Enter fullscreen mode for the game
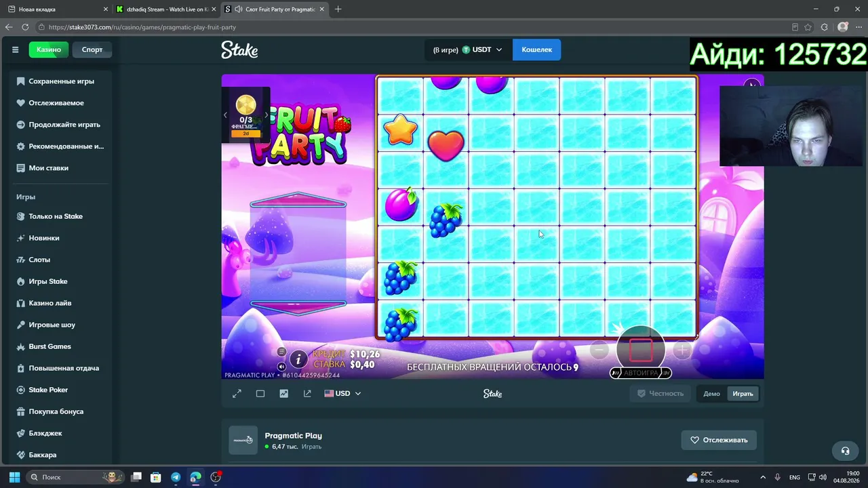The width and height of the screenshot is (868, 488). [x=237, y=394]
